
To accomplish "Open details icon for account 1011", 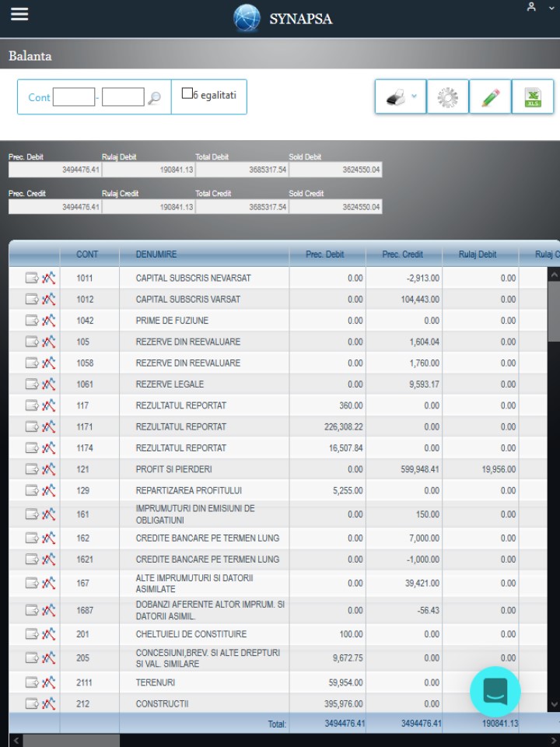I will [x=32, y=278].
